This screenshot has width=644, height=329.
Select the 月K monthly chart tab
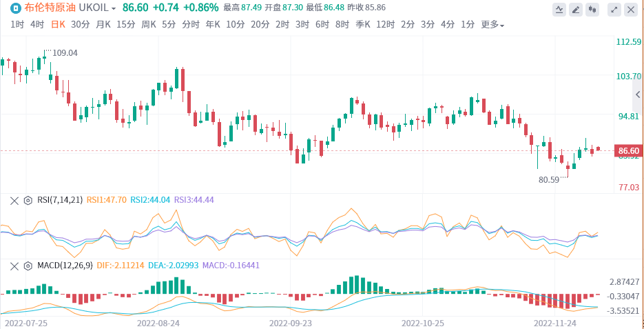[x=103, y=25]
